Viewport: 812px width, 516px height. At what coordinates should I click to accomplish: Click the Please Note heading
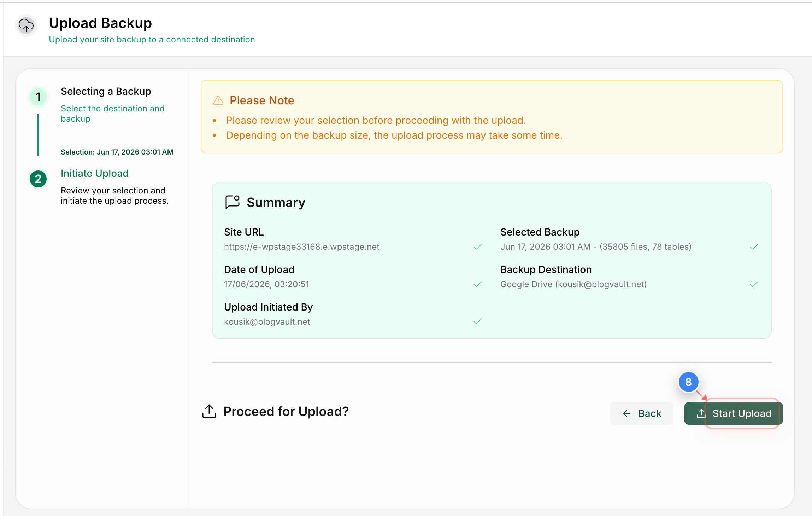coord(262,100)
